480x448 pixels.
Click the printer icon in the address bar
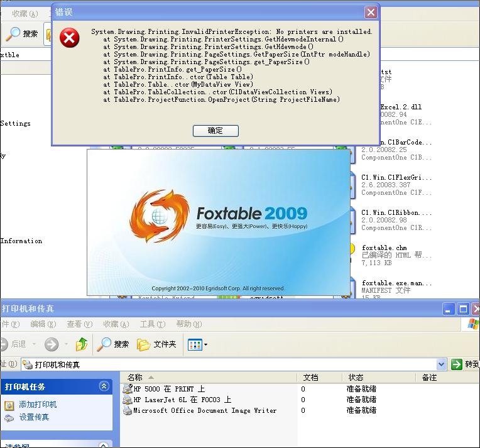(28, 364)
